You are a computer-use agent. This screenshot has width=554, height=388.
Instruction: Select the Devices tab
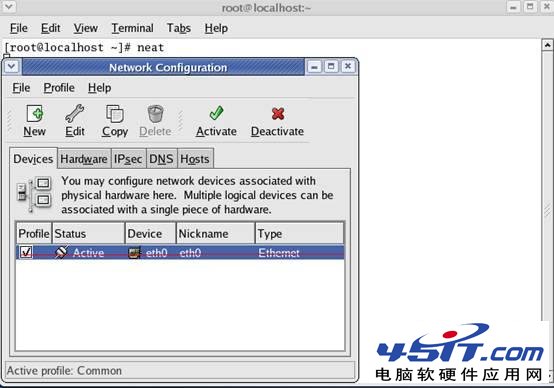coord(33,159)
